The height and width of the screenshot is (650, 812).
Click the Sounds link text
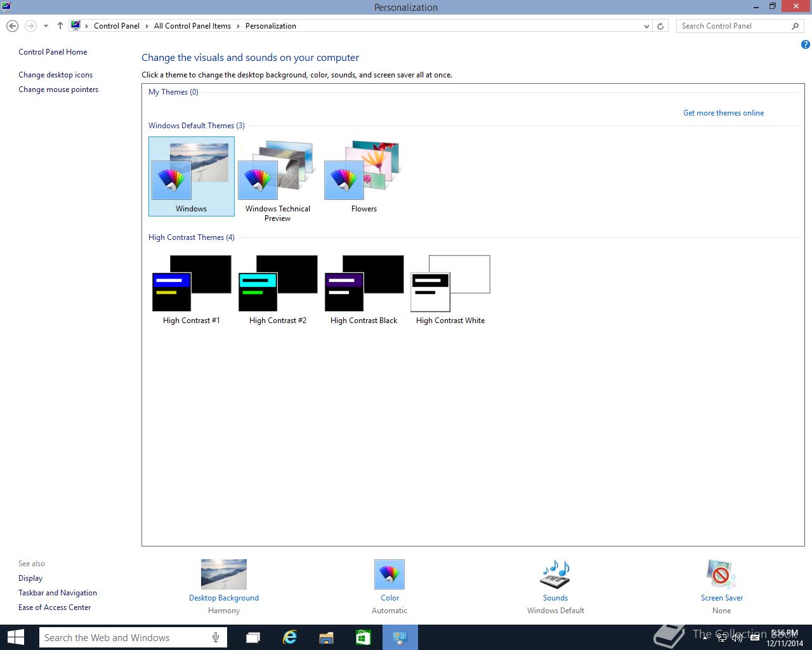pos(555,598)
